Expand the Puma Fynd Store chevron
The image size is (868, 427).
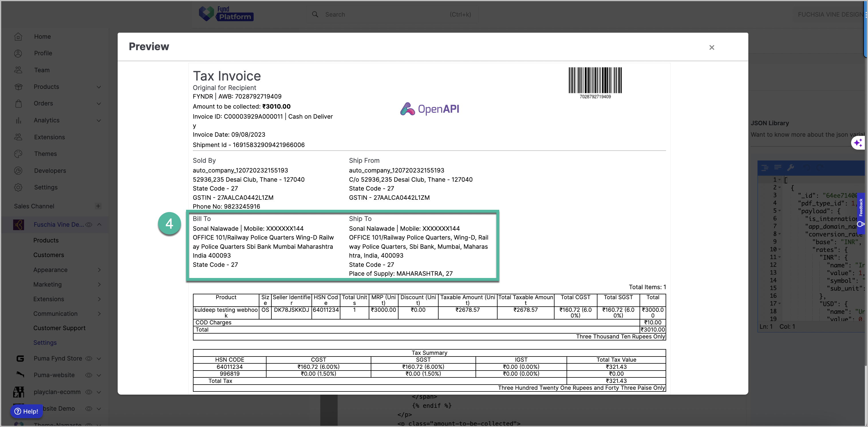pyautogui.click(x=99, y=359)
